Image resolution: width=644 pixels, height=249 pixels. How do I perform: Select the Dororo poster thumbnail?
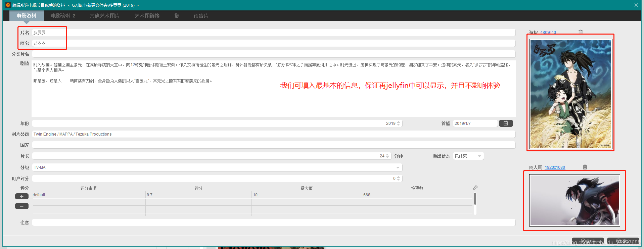571,94
